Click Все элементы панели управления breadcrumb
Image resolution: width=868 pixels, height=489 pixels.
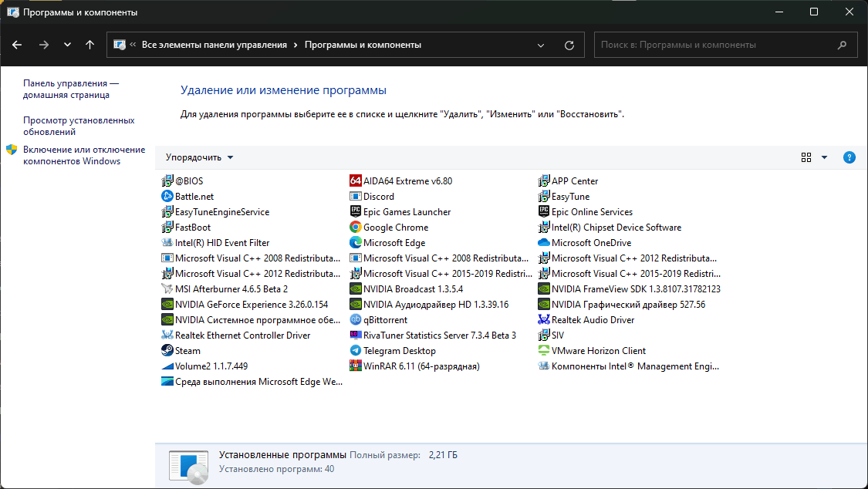(214, 46)
